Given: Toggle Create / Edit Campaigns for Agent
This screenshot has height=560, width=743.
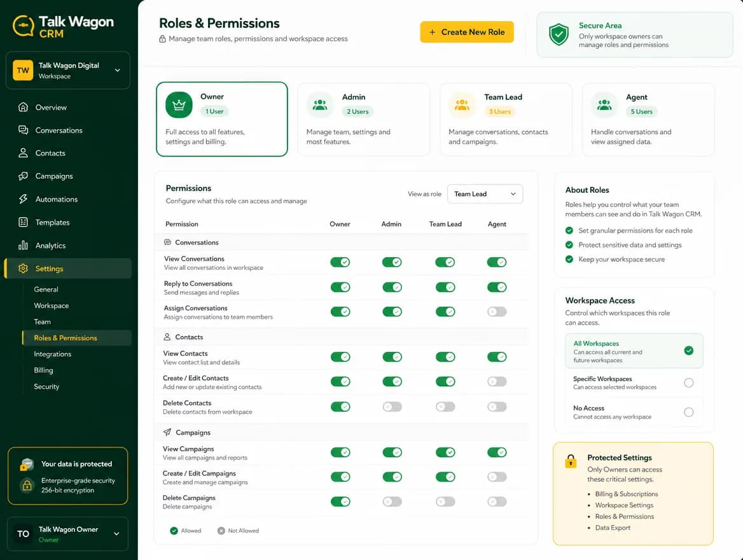Looking at the screenshot, I should point(497,477).
